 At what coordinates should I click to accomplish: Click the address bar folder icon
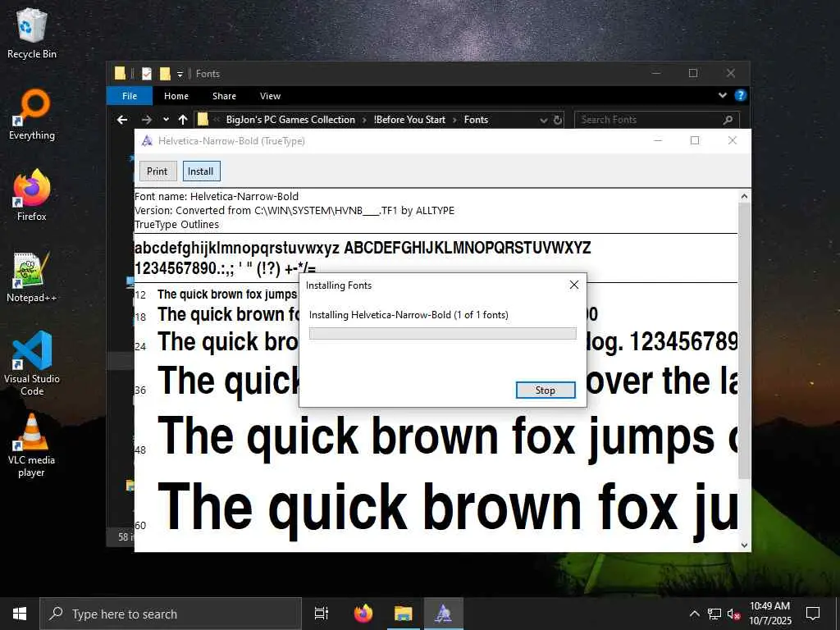[x=203, y=120]
